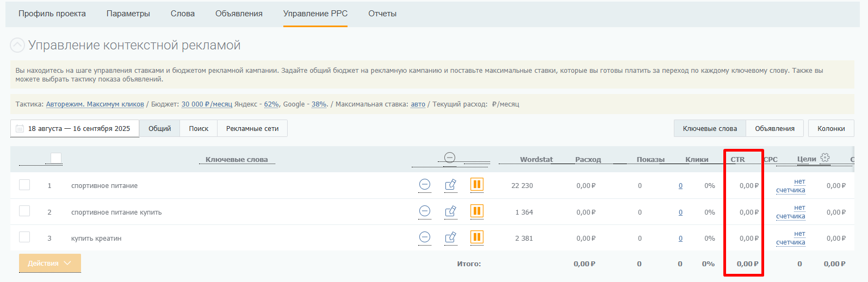Open date range '18 августа — 16 сентября 2025'
This screenshot has height=282, width=868.
pyautogui.click(x=79, y=129)
